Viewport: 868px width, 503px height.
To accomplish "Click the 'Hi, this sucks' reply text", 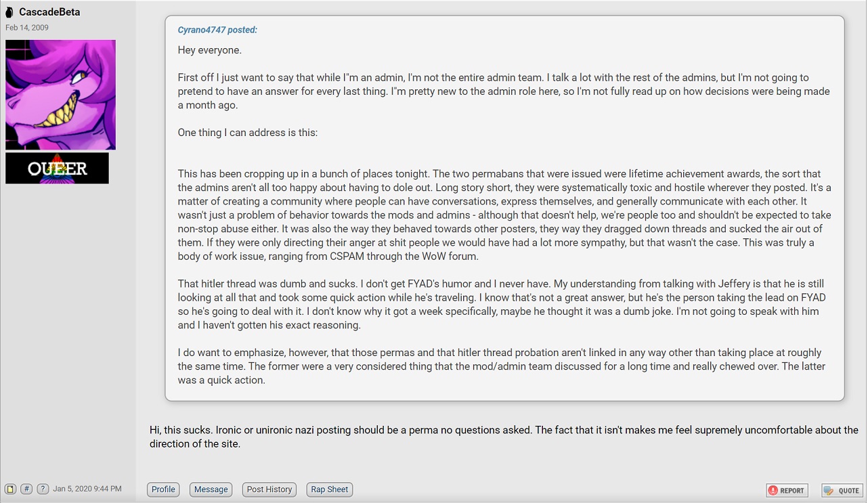I will [x=504, y=437].
